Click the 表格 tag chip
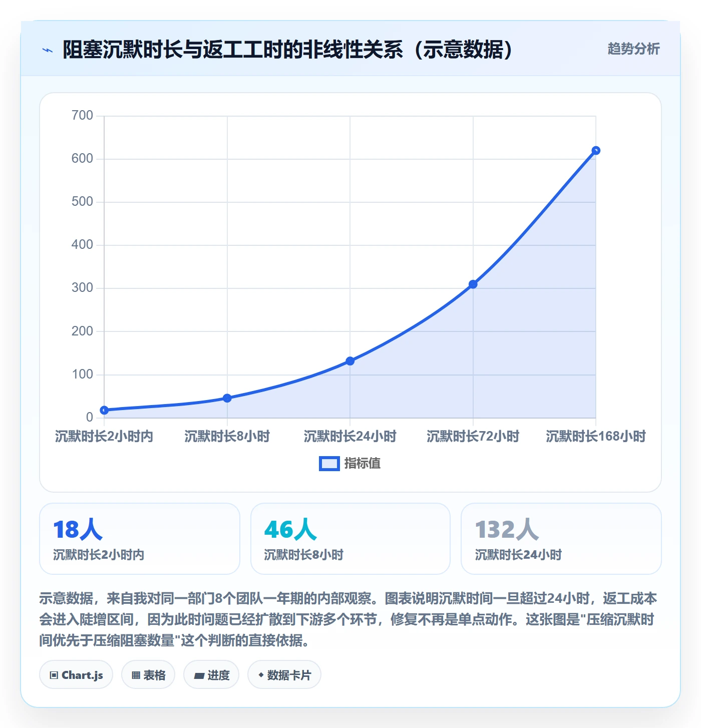 tap(148, 675)
